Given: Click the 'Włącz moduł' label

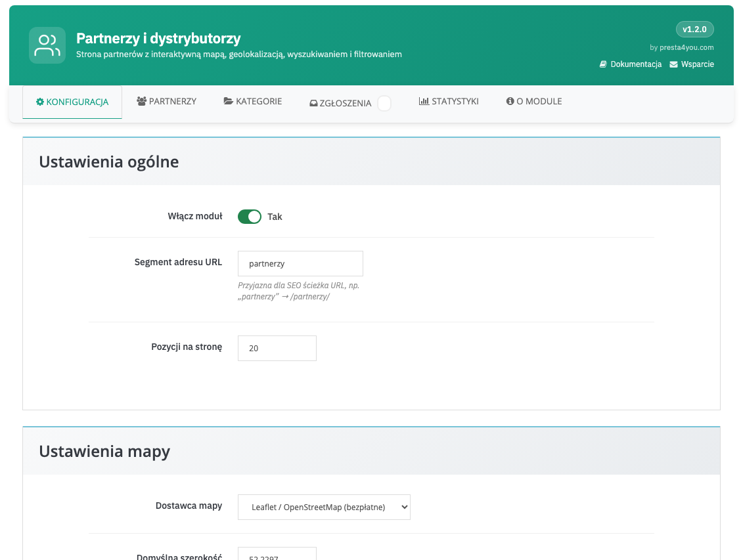Looking at the screenshot, I should coord(194,216).
